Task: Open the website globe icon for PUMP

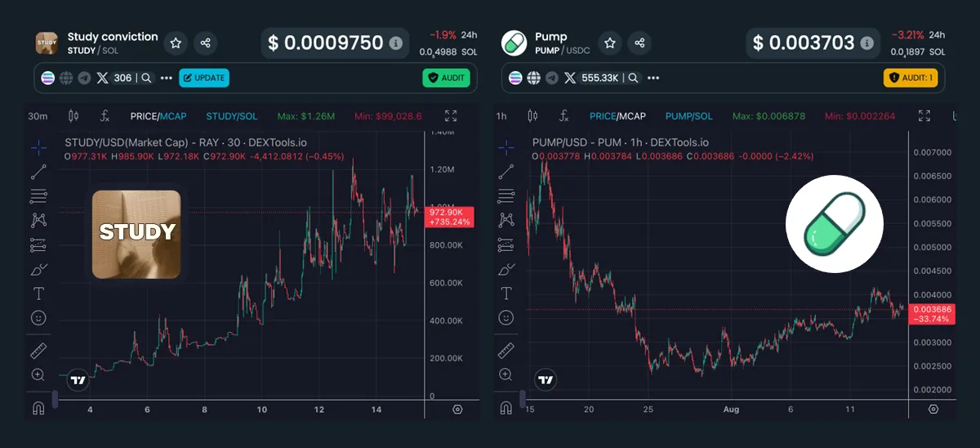Action: click(533, 78)
